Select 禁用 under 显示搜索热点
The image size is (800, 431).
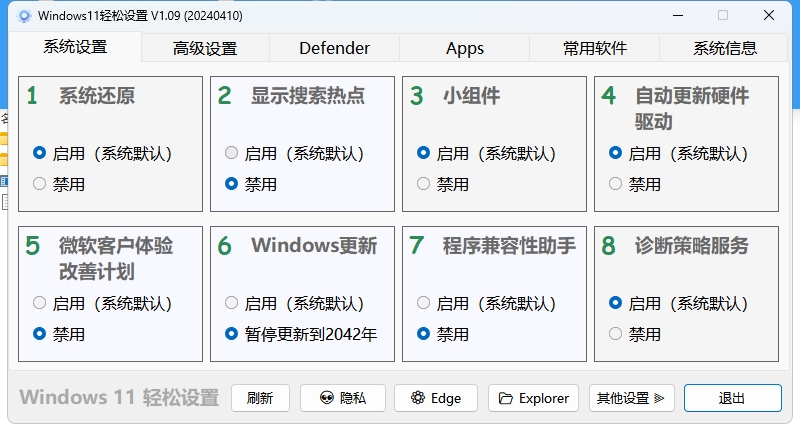(x=251, y=184)
